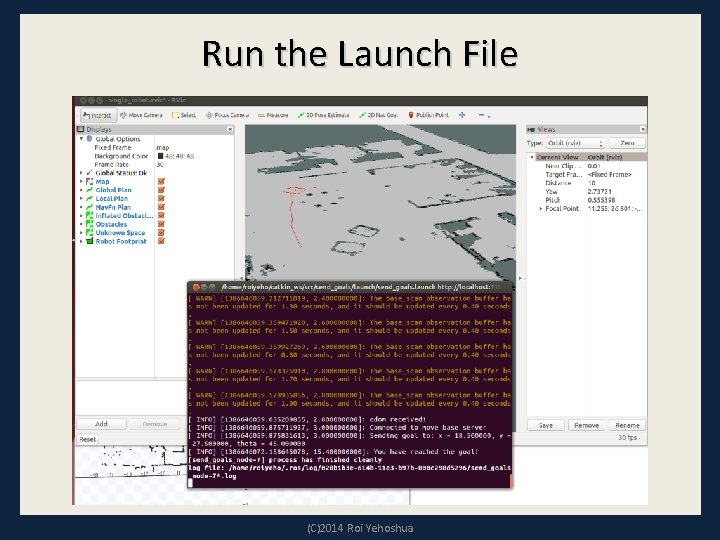Click the Add display button

coord(101,424)
